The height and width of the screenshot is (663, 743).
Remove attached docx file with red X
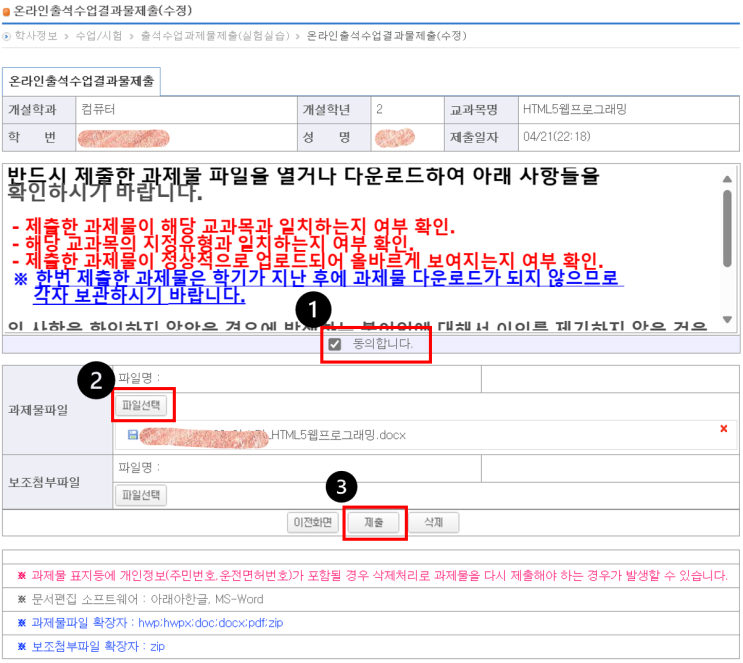pyautogui.click(x=724, y=429)
